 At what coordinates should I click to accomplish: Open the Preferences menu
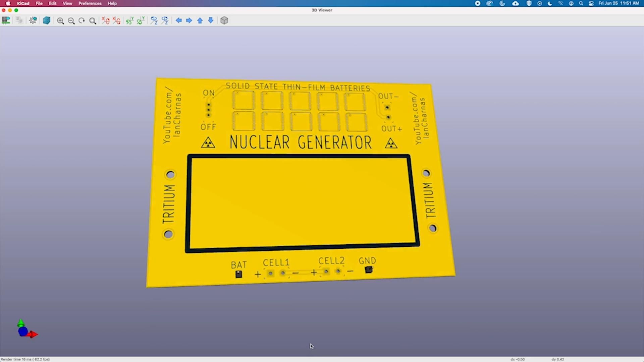click(90, 3)
